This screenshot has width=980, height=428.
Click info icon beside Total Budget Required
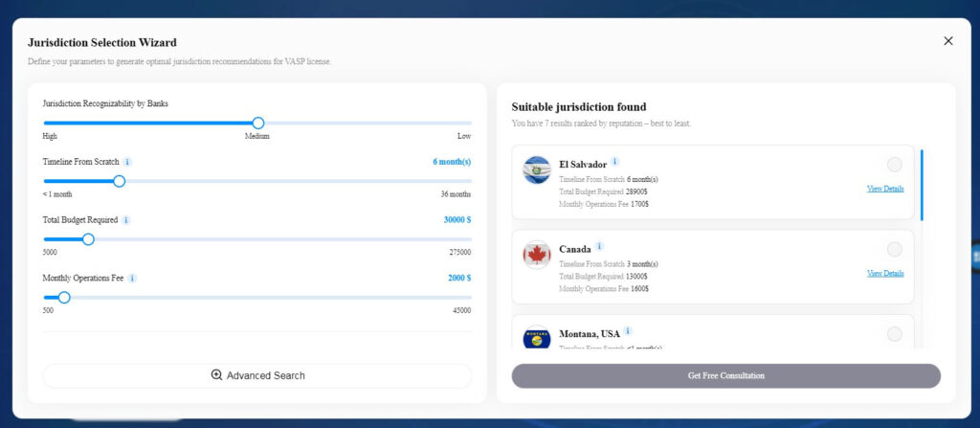pos(126,220)
